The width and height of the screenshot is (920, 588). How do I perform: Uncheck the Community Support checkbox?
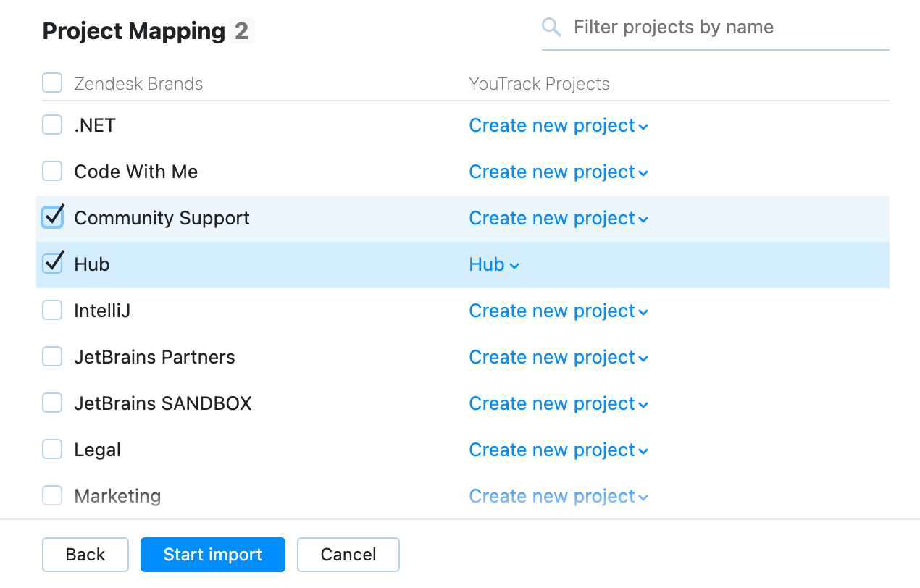[52, 217]
